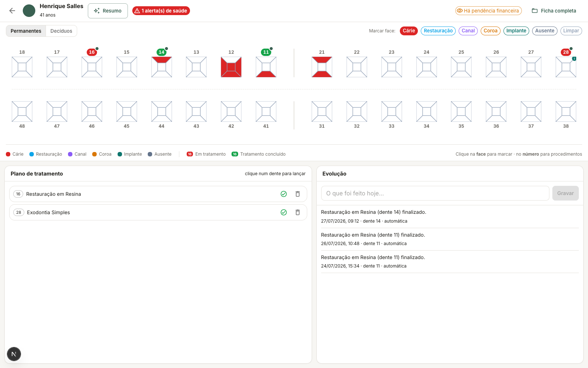Select the 26/07/2026, 10:48 entry timestamp

340,244
